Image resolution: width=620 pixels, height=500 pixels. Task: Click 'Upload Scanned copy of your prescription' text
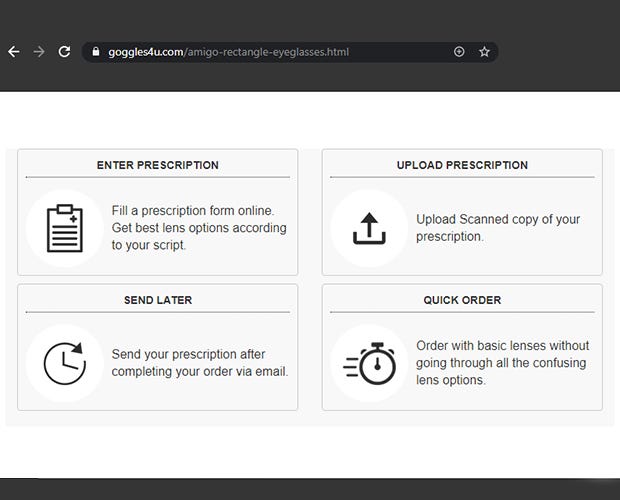(498, 228)
